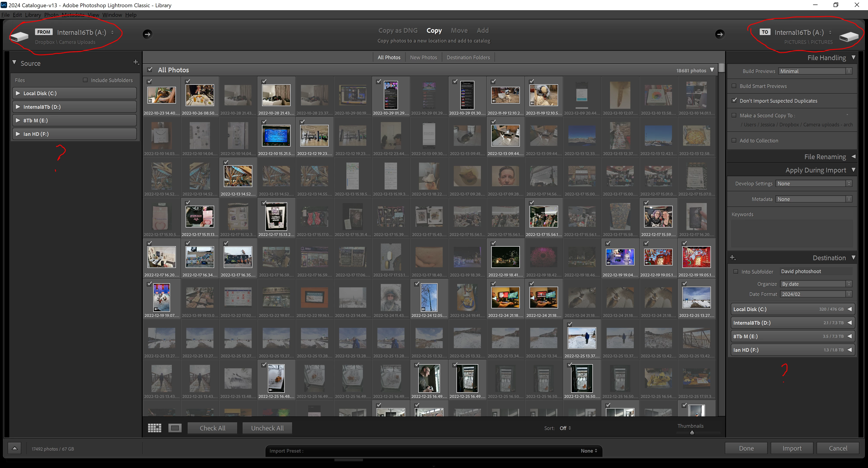Click the destination arrow before TO
The image size is (868, 468).
[x=719, y=34]
